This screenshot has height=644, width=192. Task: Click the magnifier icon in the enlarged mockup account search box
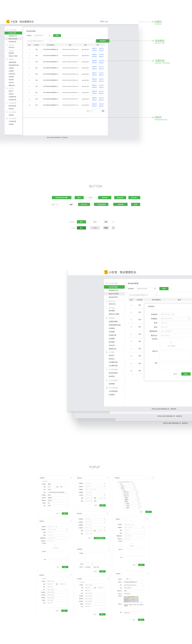156,295
